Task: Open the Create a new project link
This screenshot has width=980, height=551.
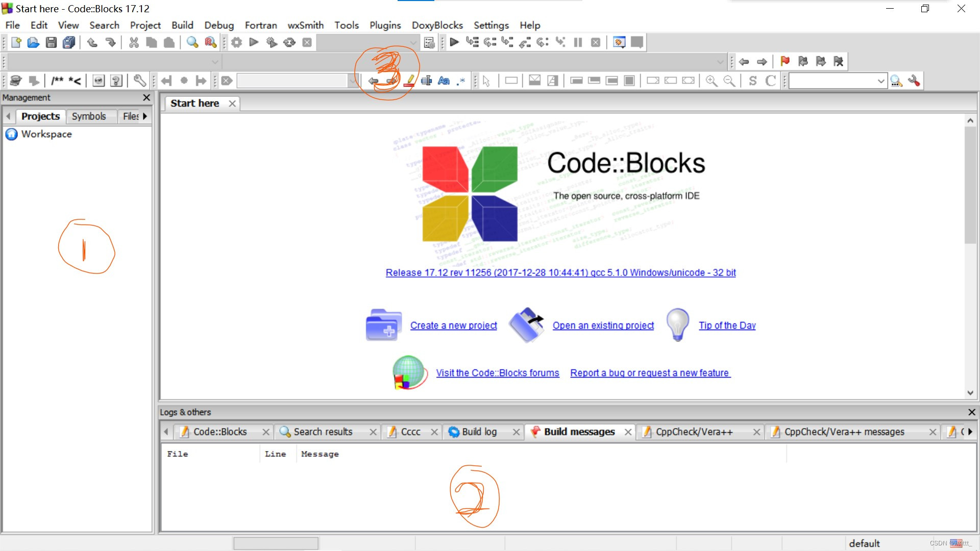Action: pos(453,325)
